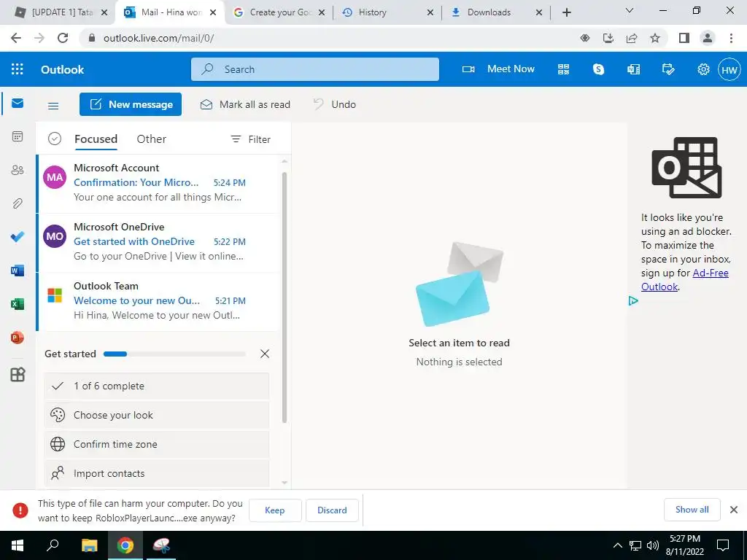Open the Microsoft Account confirmation email
Screen dimensions: 747x560
pyautogui.click(x=159, y=183)
